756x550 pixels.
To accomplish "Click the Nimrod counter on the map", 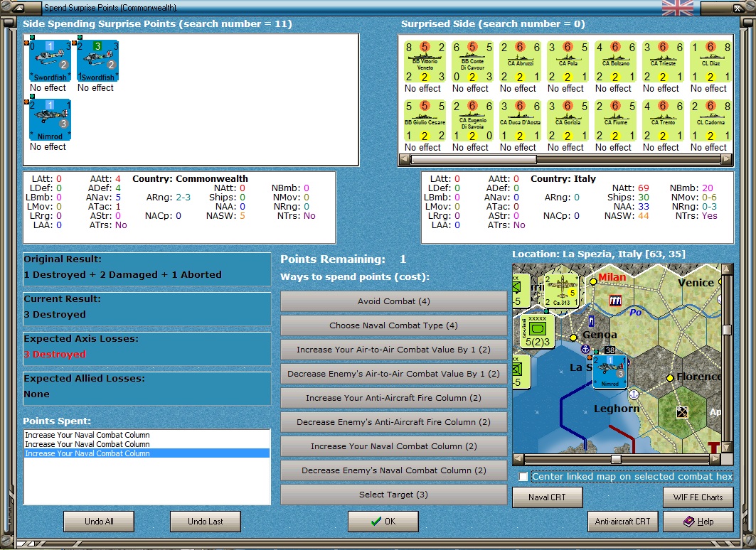I will point(610,372).
